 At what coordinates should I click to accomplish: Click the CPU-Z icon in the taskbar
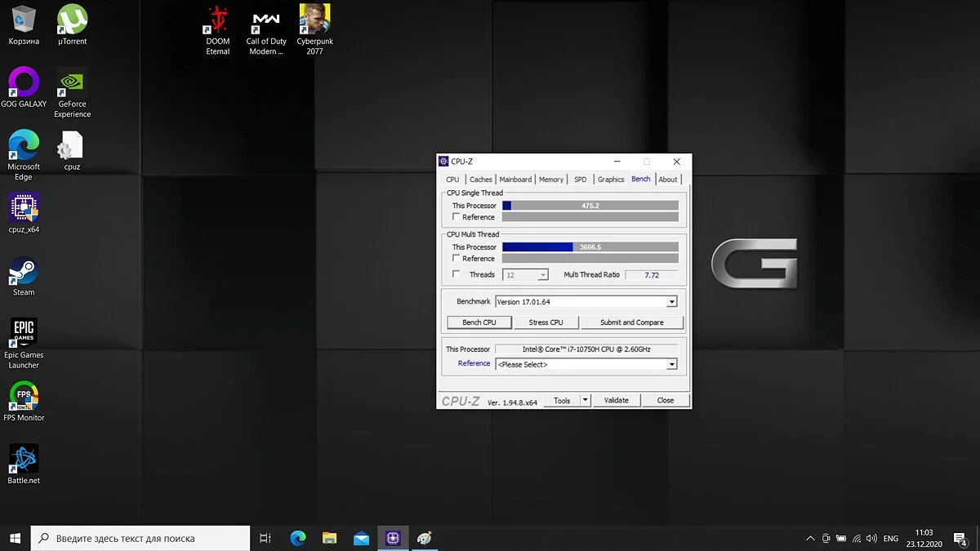(x=393, y=538)
